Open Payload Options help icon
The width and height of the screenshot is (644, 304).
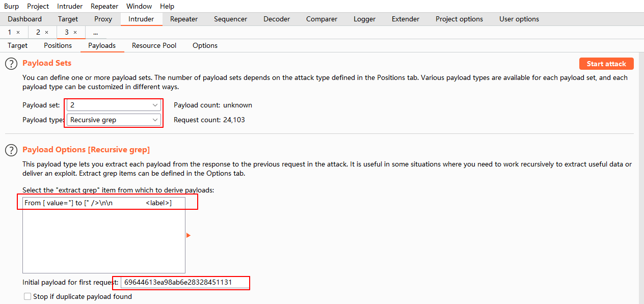tap(11, 150)
